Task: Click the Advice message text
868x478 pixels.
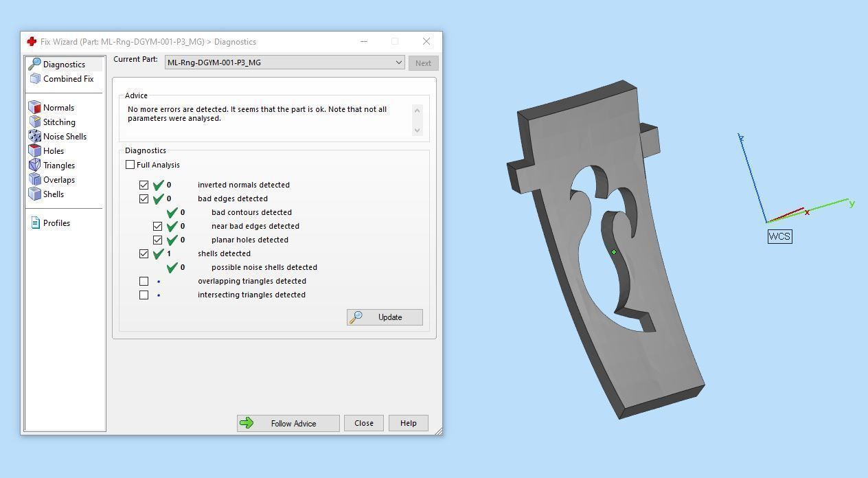Action: tap(257, 114)
